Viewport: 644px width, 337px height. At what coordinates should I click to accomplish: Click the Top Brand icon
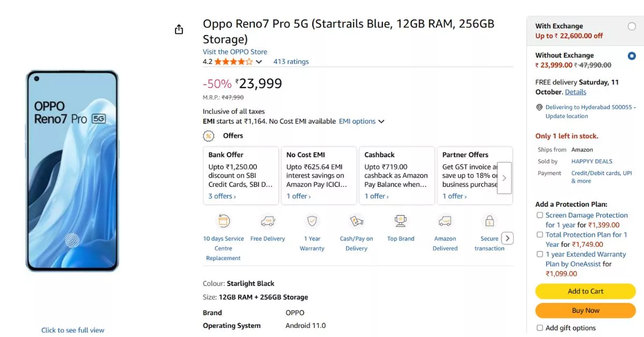(400, 220)
